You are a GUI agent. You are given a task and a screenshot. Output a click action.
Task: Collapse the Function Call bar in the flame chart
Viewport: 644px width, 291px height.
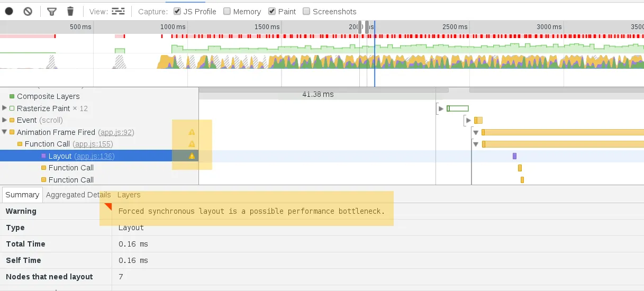point(476,144)
